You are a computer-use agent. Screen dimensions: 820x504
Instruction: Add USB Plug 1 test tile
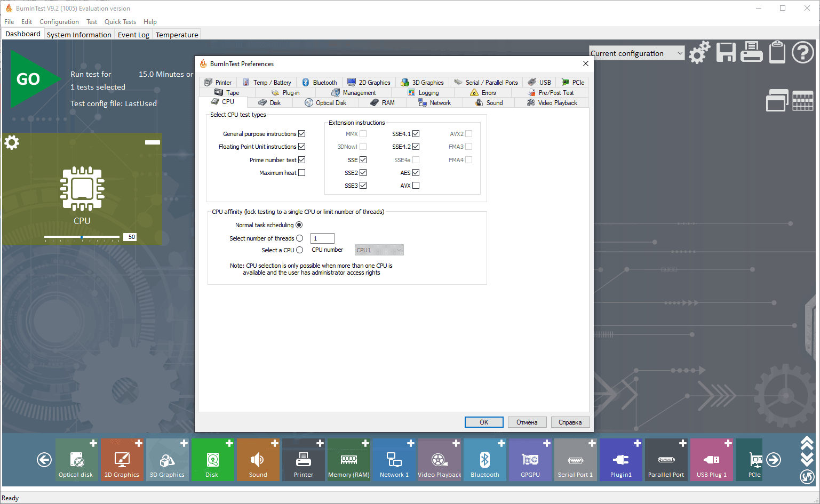(728, 443)
